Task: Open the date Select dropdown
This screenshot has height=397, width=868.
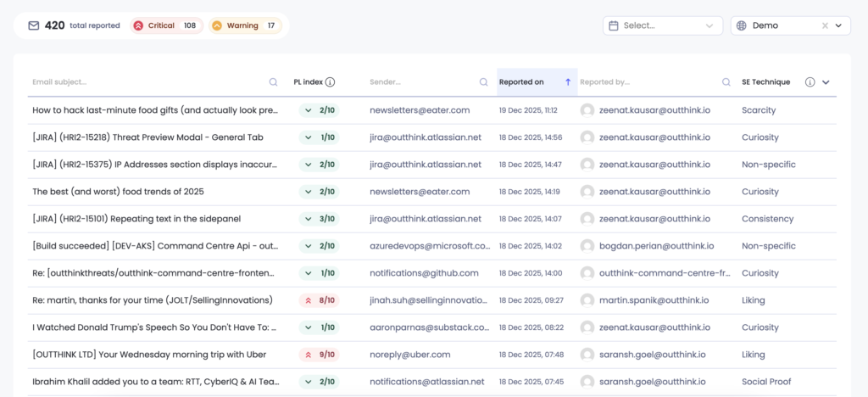Action: tap(663, 25)
